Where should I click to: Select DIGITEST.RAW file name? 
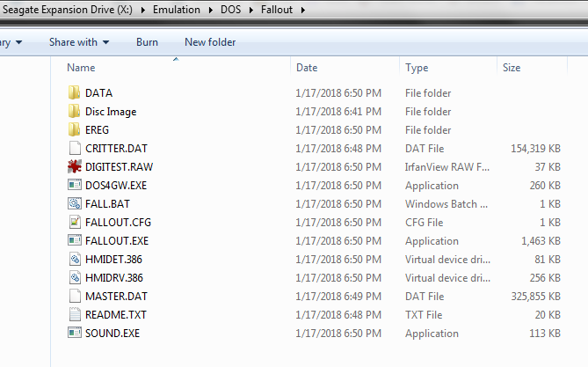(119, 167)
